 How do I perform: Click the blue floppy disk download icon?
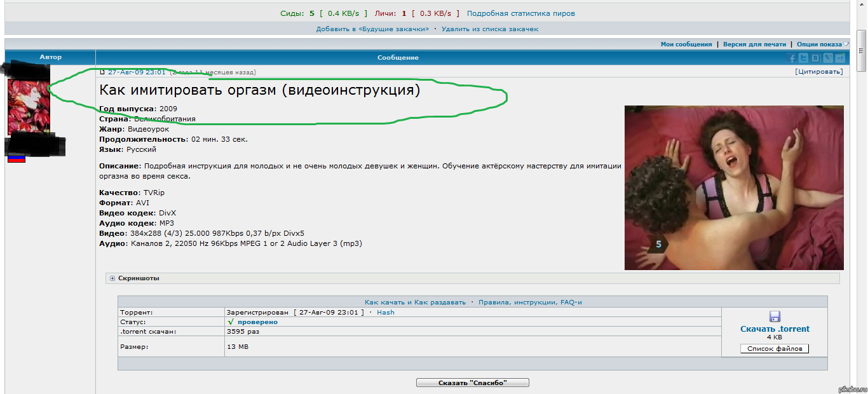775,316
